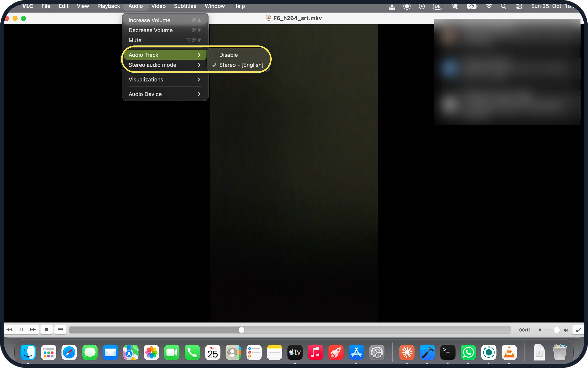Open the Help menu

coord(239,6)
